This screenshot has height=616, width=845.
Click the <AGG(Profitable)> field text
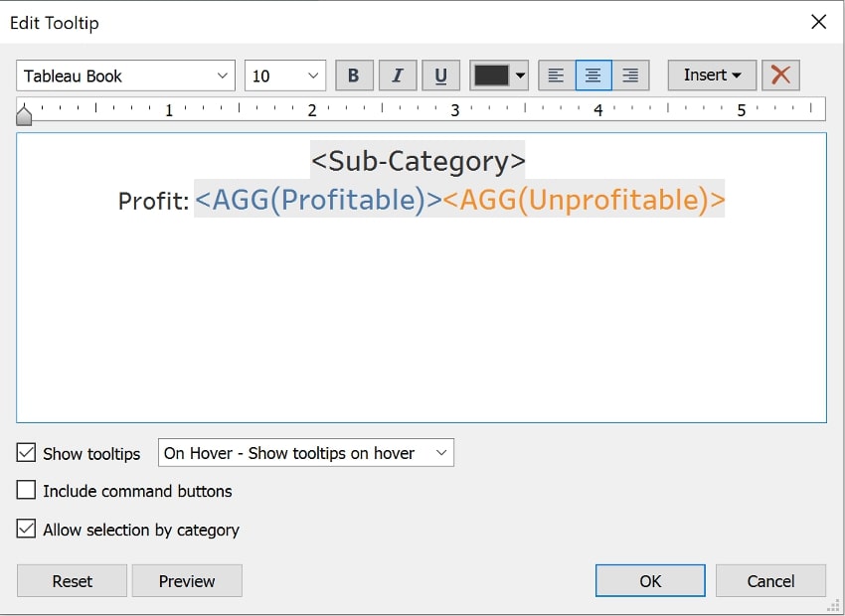pyautogui.click(x=318, y=200)
